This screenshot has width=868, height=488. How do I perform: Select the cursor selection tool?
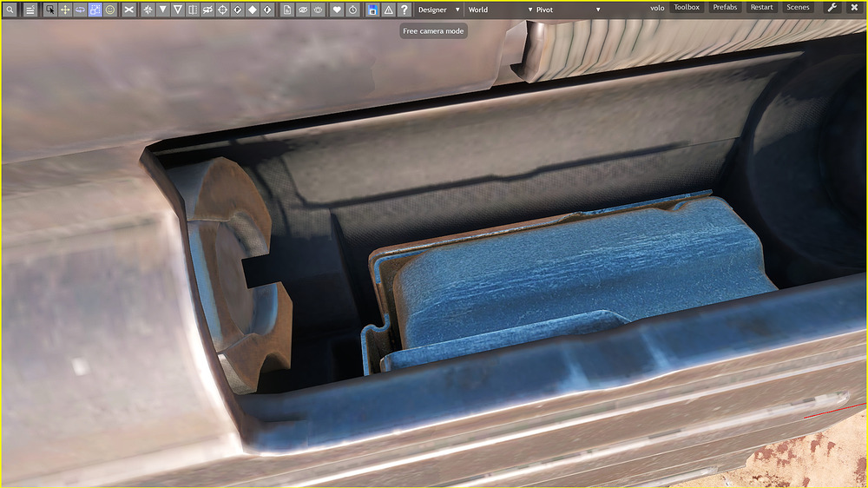point(49,10)
